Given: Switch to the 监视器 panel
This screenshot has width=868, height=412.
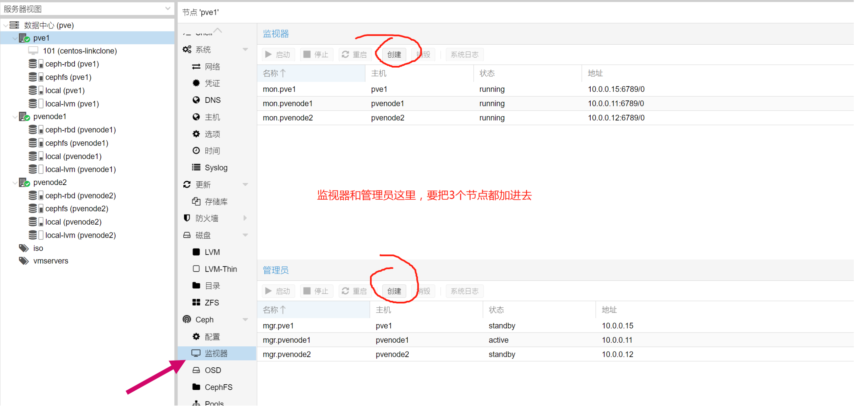Looking at the screenshot, I should coord(216,353).
